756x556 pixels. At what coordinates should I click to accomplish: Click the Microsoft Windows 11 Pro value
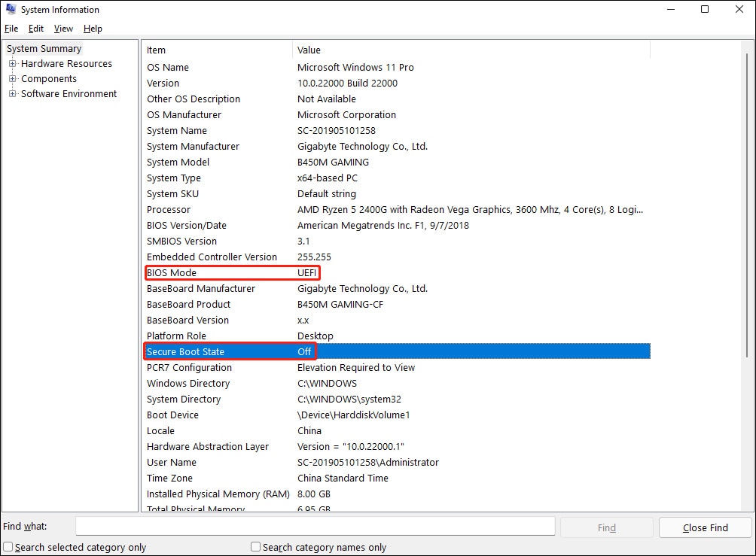pyautogui.click(x=355, y=68)
